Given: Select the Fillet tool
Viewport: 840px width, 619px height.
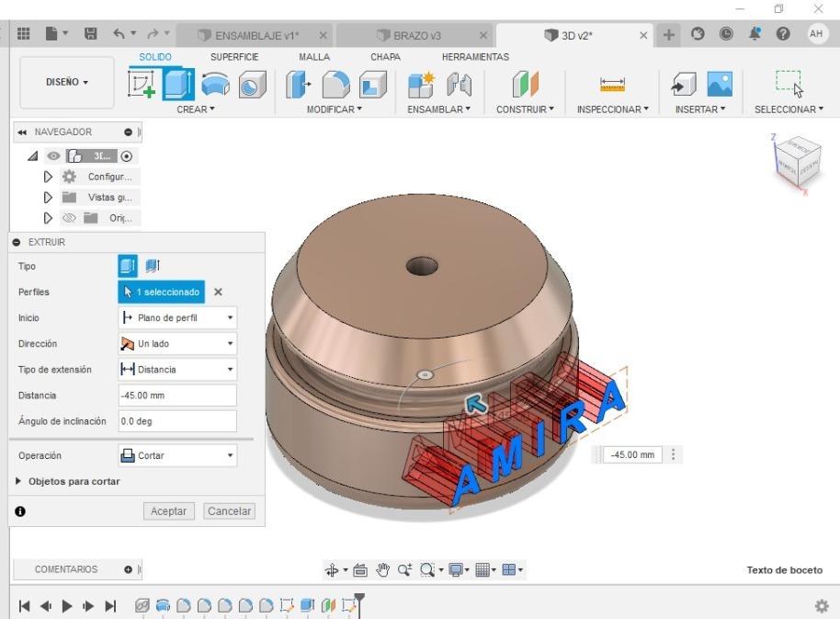Looking at the screenshot, I should pyautogui.click(x=335, y=84).
